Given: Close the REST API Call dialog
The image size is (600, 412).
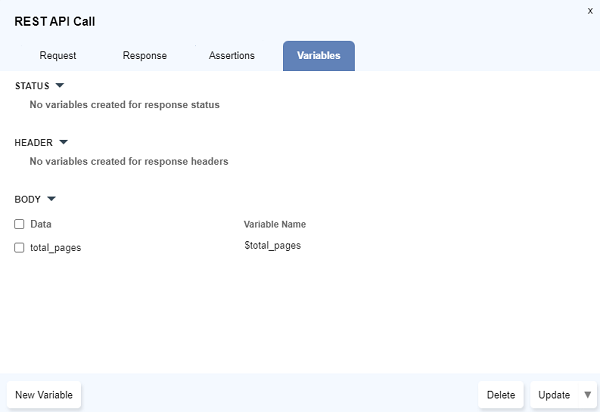Looking at the screenshot, I should click(589, 10).
